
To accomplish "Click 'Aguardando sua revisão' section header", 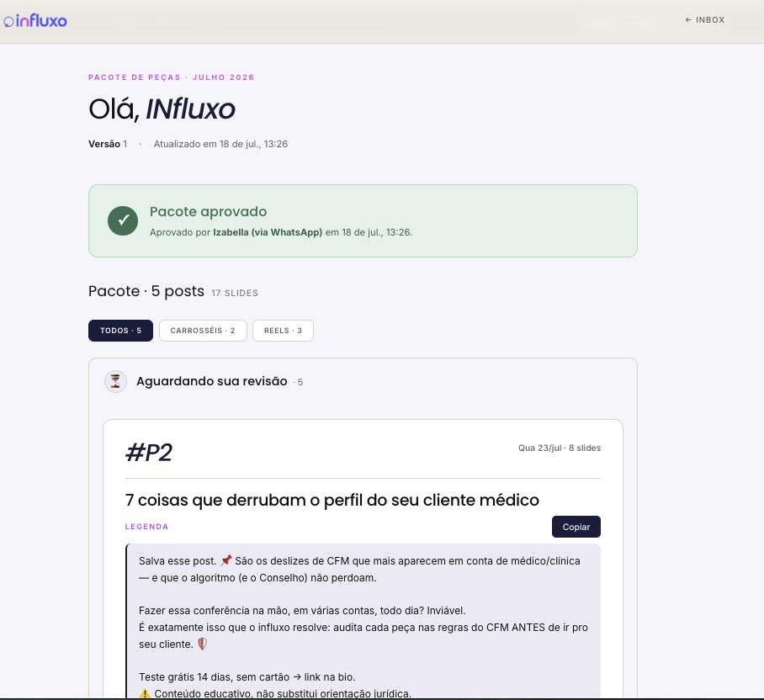I will coord(211,381).
